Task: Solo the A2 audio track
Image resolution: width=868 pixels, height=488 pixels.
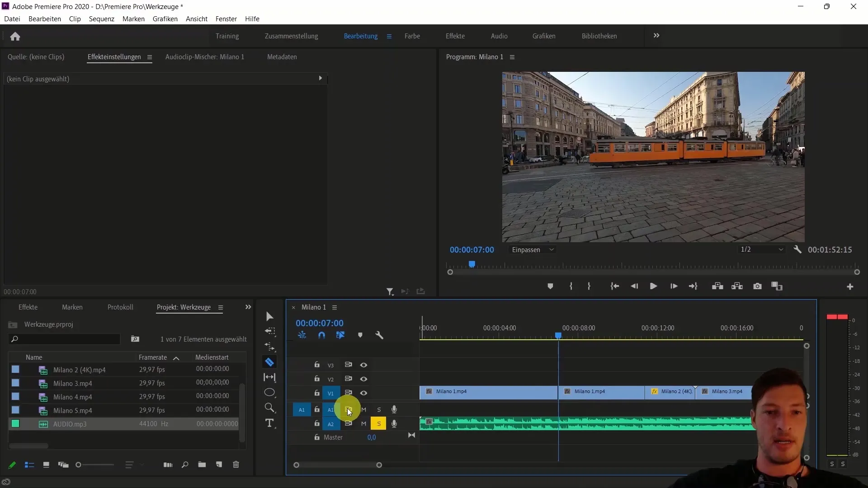Action: click(x=380, y=424)
